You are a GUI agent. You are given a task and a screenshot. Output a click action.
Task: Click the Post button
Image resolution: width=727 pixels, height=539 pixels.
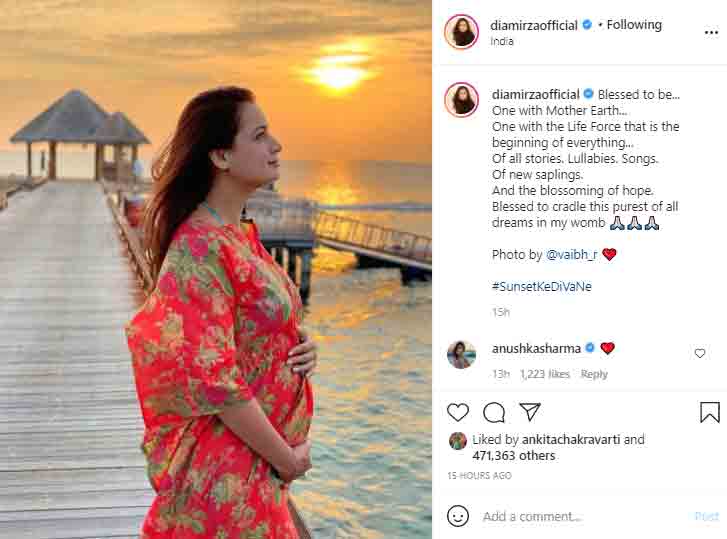point(707,516)
